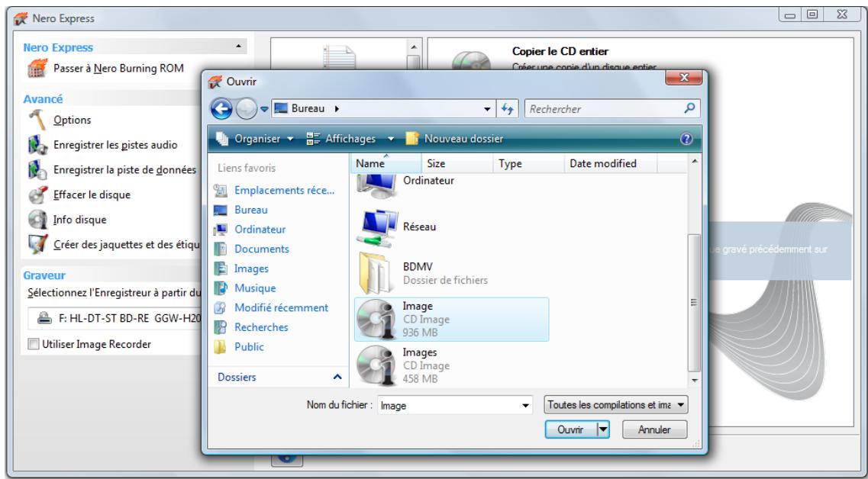Viewport: 868px width, 479px height.
Task: Enable Utiliser Image Recorder checkbox
Action: click(x=34, y=344)
